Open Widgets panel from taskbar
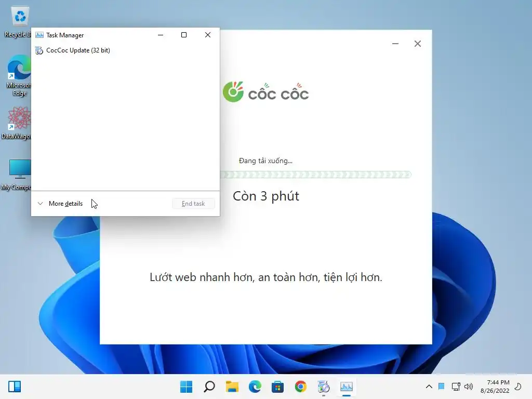The width and height of the screenshot is (532, 399). click(x=15, y=387)
